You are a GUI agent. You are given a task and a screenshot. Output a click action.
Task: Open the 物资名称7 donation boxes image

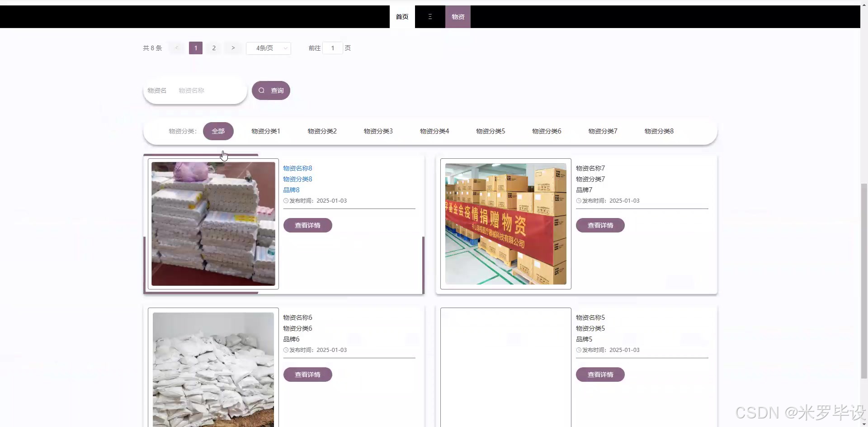[x=506, y=224]
